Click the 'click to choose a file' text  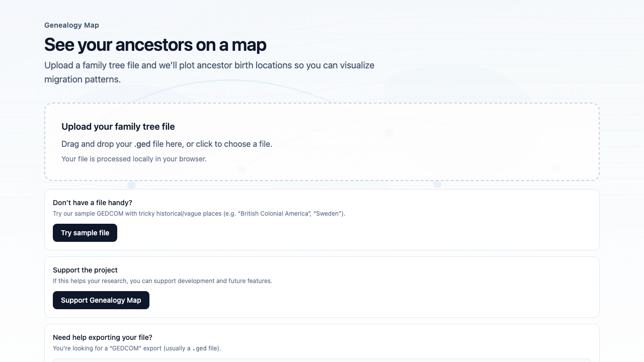tap(233, 144)
